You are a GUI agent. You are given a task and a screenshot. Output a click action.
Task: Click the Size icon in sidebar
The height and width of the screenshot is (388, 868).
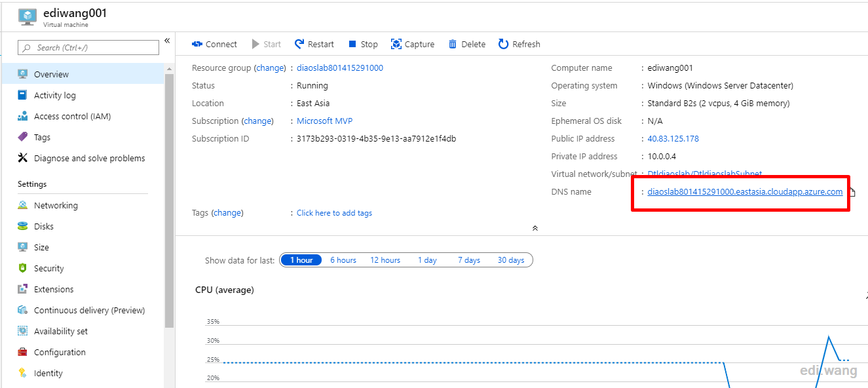pyautogui.click(x=23, y=247)
